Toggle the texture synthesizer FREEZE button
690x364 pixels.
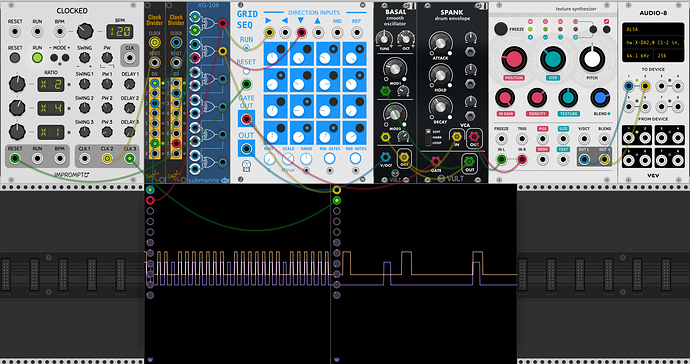[501, 29]
